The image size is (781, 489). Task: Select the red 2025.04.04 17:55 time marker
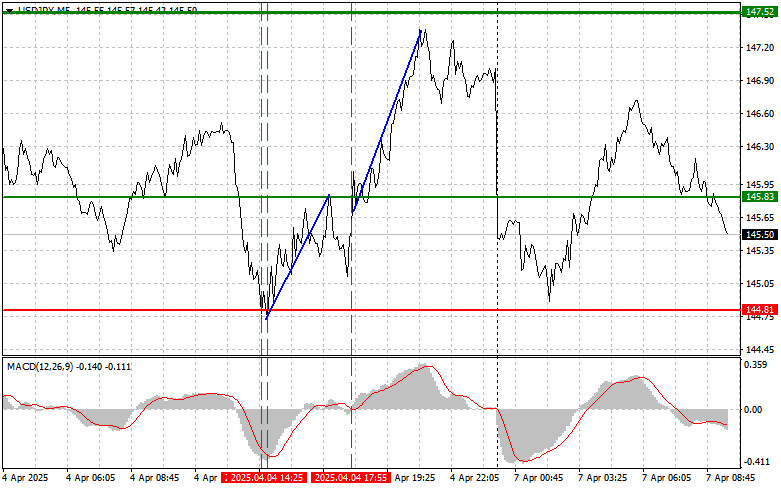click(351, 478)
